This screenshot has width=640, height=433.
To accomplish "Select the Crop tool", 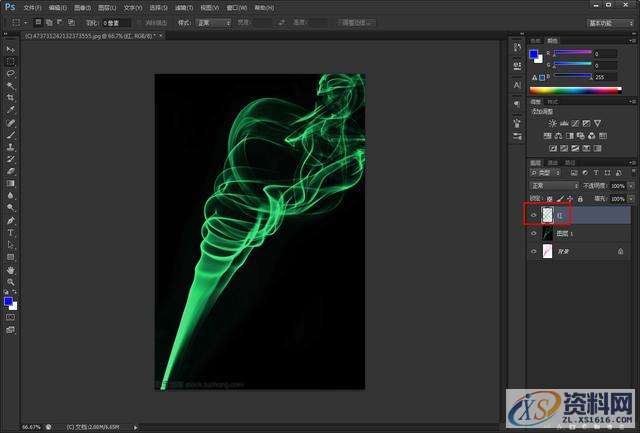I will coord(11,98).
